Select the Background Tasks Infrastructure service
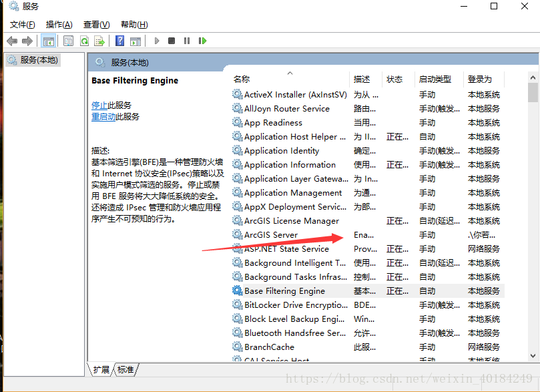540x392 pixels. click(368, 277)
